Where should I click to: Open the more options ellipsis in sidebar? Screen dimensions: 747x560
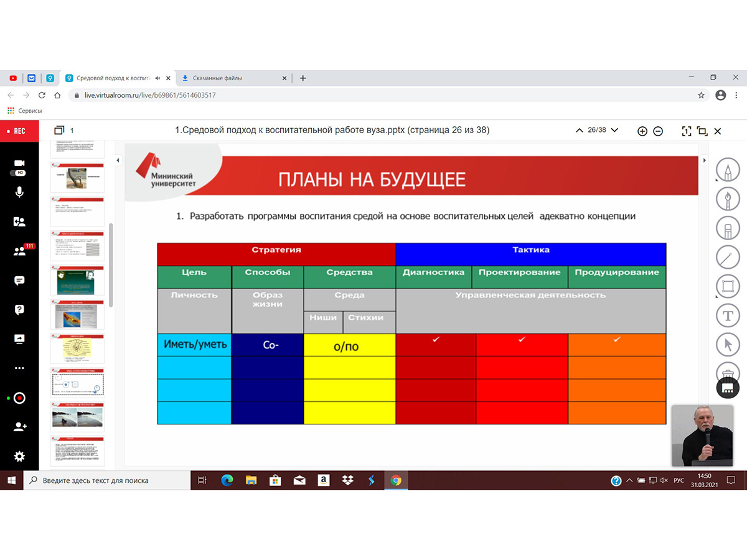[x=19, y=368]
